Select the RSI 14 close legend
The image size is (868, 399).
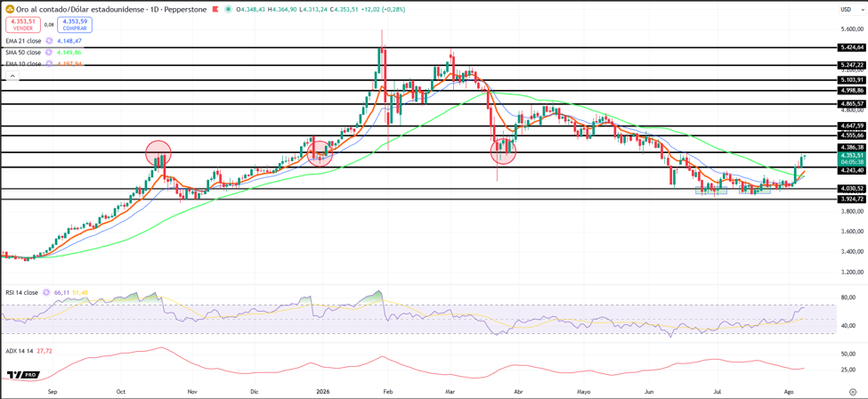(x=21, y=293)
